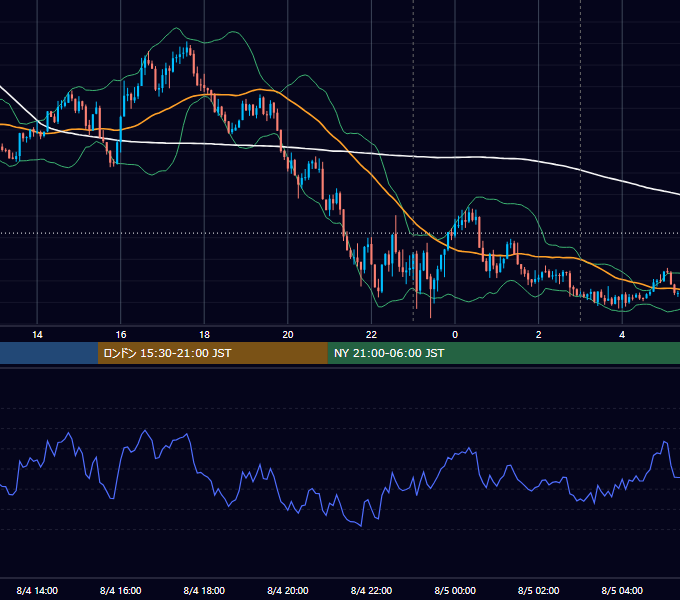Select the blue session bar before ロンドン

point(49,353)
